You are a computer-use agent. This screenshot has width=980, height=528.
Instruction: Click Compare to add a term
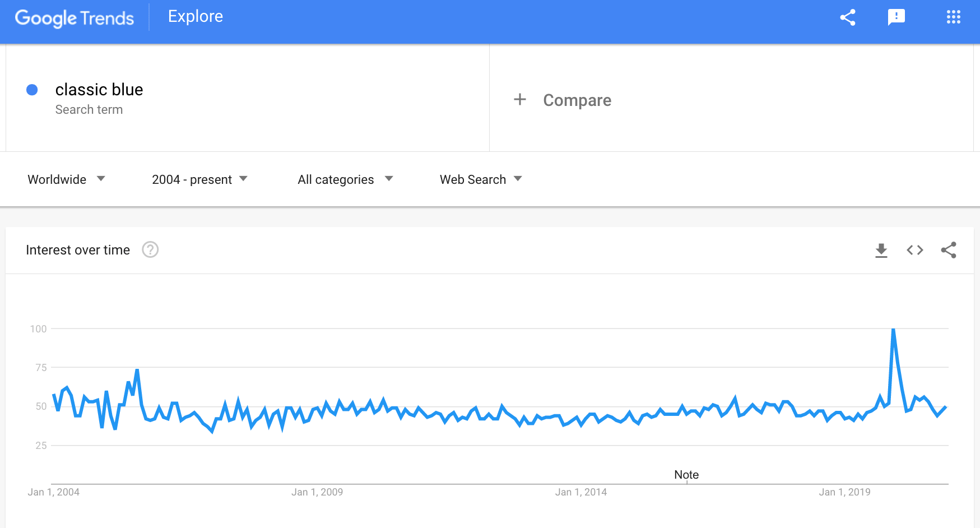tap(577, 100)
